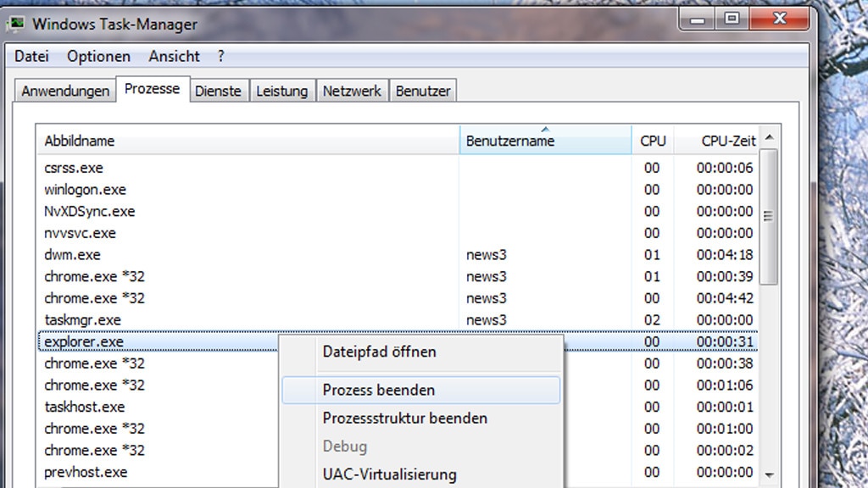Select the NvXDSync.exe process row
Viewport: 868px width, 488px height.
pos(398,211)
